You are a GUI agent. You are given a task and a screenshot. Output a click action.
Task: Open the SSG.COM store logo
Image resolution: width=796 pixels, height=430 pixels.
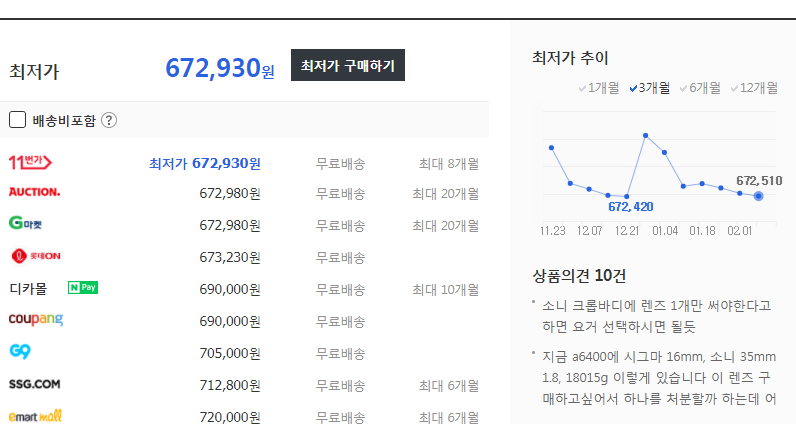[35, 384]
